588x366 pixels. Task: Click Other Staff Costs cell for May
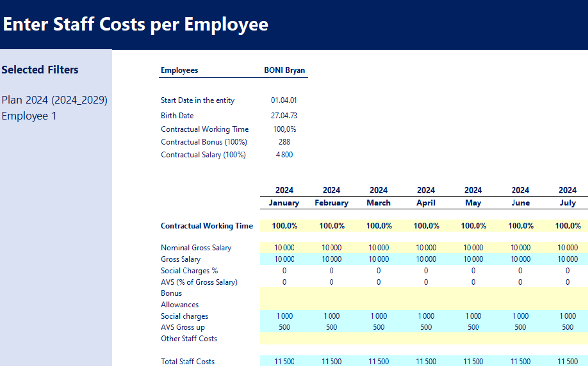tap(473, 339)
